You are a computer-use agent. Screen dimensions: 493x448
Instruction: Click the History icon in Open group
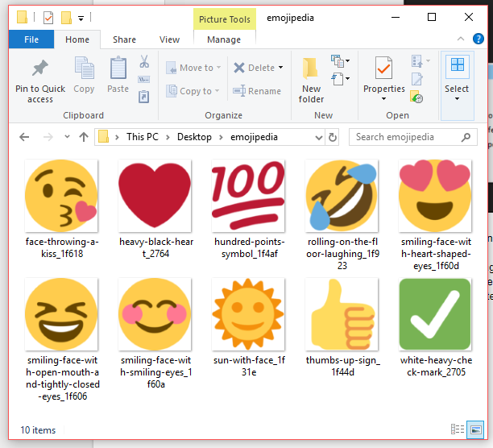pyautogui.click(x=416, y=97)
